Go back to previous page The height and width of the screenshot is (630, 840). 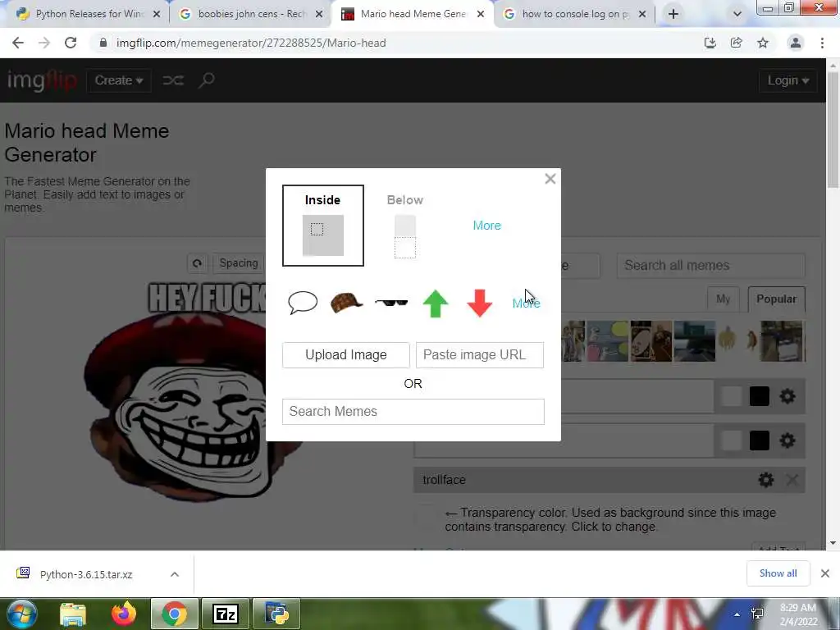click(x=18, y=43)
